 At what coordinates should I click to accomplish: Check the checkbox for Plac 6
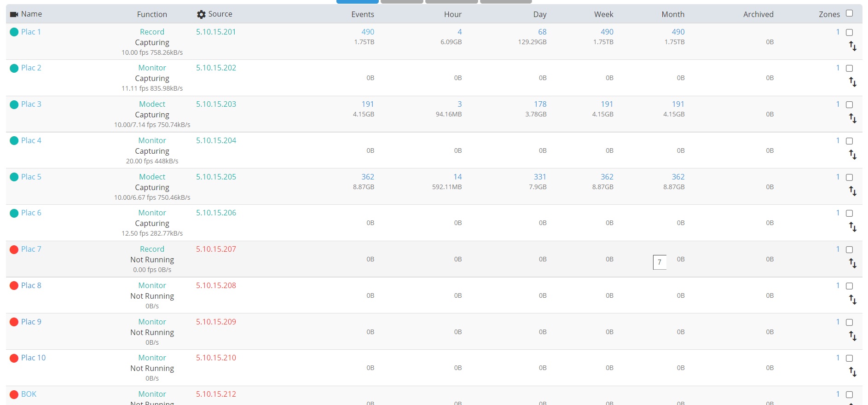tap(850, 214)
